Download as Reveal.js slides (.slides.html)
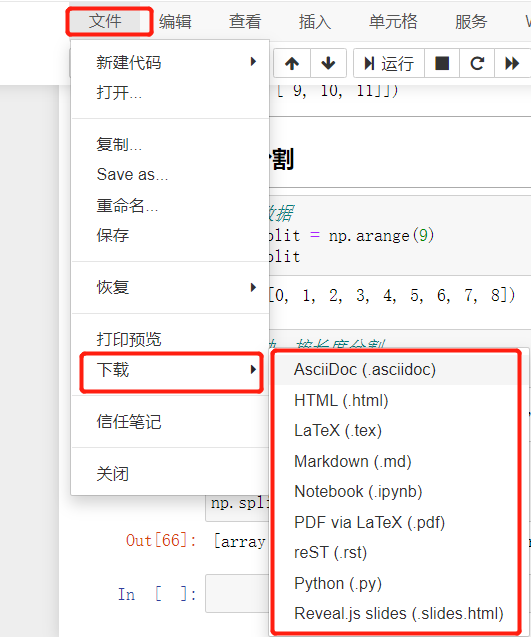531x637 pixels. pos(399,613)
